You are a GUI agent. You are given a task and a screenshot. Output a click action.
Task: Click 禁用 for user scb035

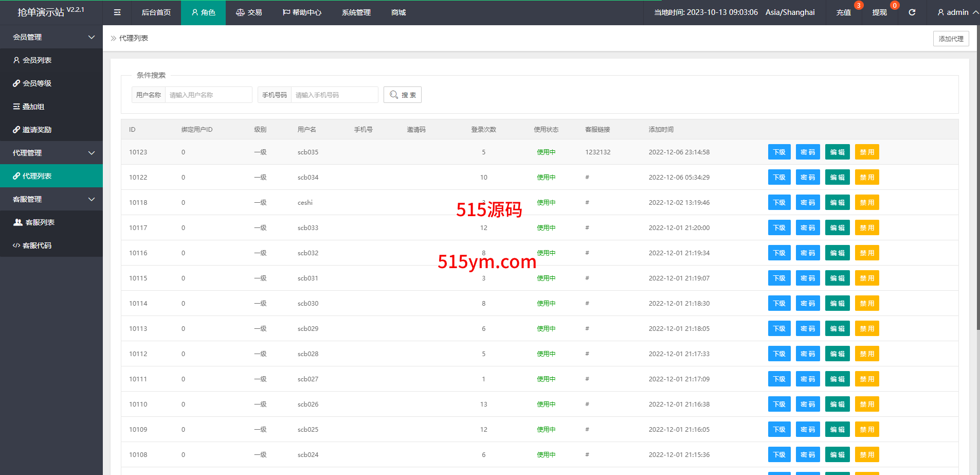pos(867,152)
